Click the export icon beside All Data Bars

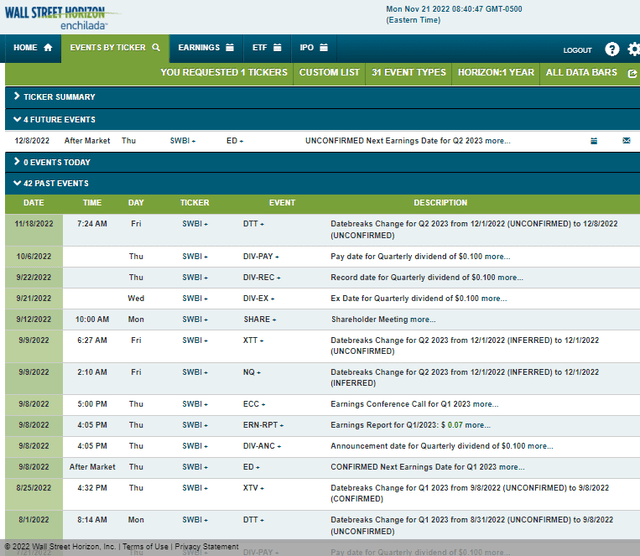tap(632, 73)
